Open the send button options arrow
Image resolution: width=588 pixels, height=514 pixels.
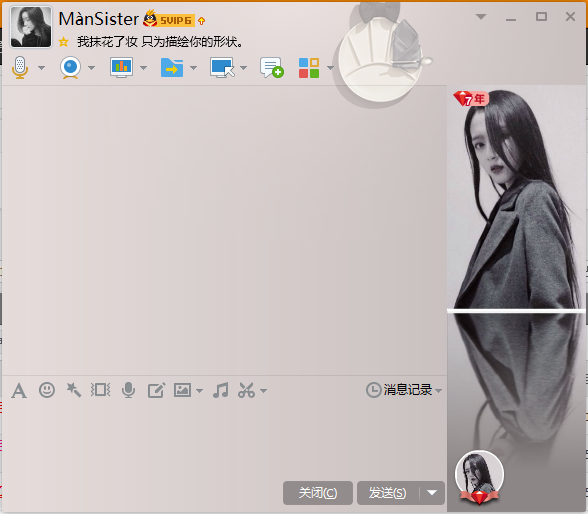(x=432, y=493)
